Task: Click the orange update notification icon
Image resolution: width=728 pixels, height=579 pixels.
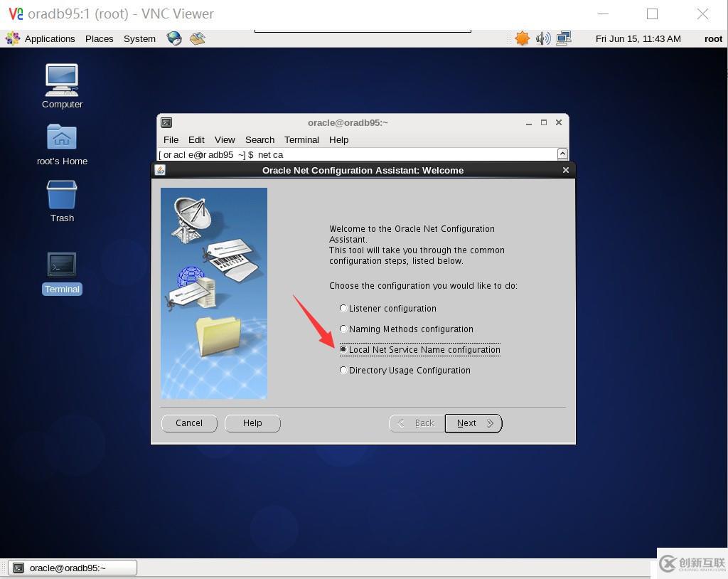Action: tap(523, 38)
